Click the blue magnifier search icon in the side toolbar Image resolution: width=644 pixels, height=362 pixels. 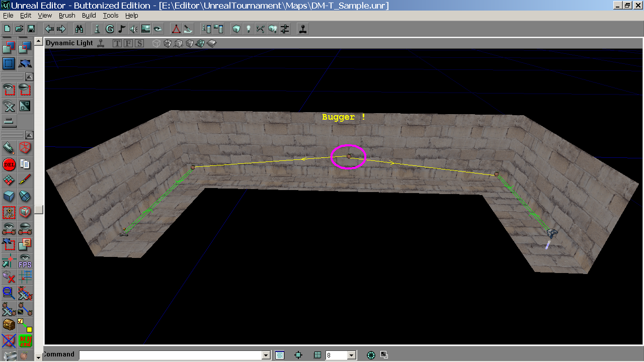tap(9, 293)
